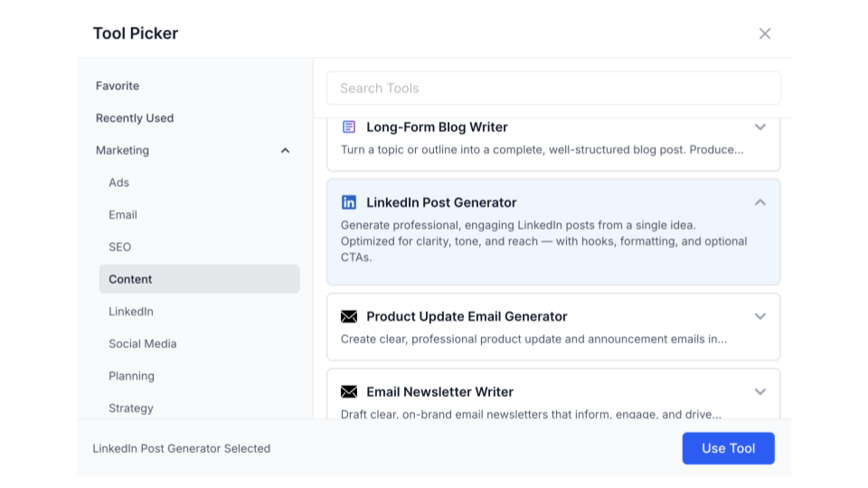Open the Recently Used category
The height and width of the screenshot is (488, 868).
135,118
